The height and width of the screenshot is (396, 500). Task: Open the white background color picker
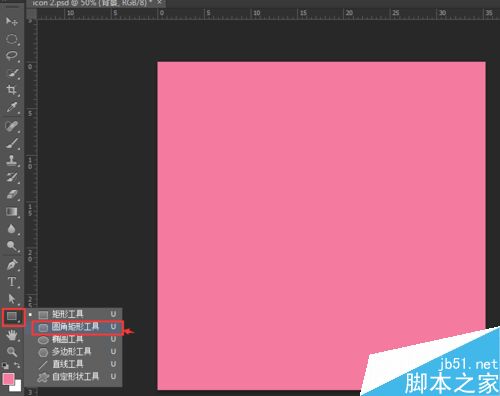click(x=17, y=387)
